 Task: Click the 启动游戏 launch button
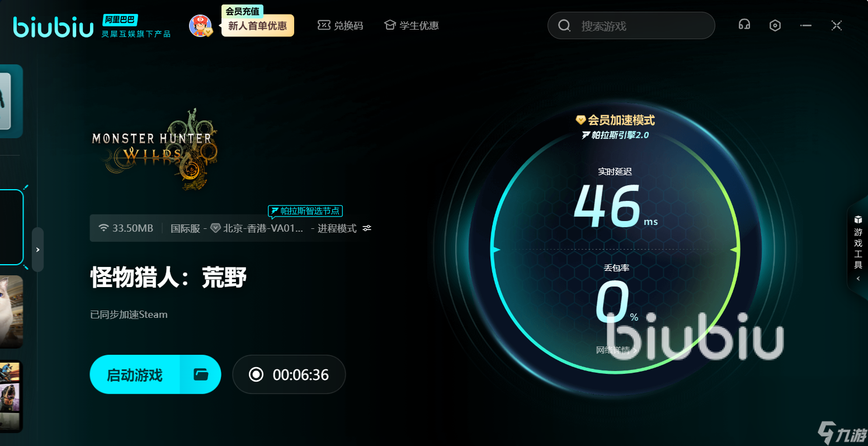tap(135, 374)
